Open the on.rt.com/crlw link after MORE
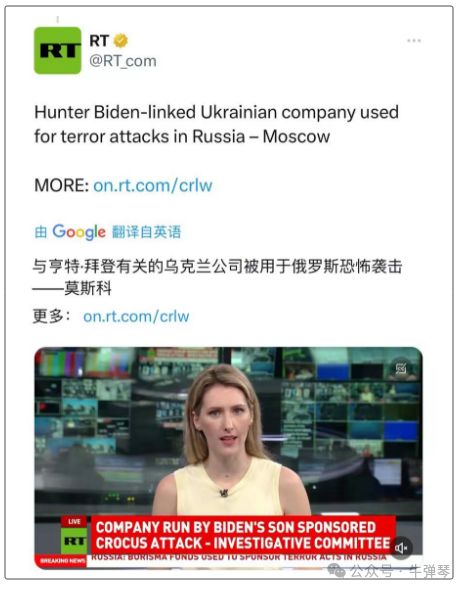Screen dimensions: 465x590 pyautogui.click(x=153, y=186)
